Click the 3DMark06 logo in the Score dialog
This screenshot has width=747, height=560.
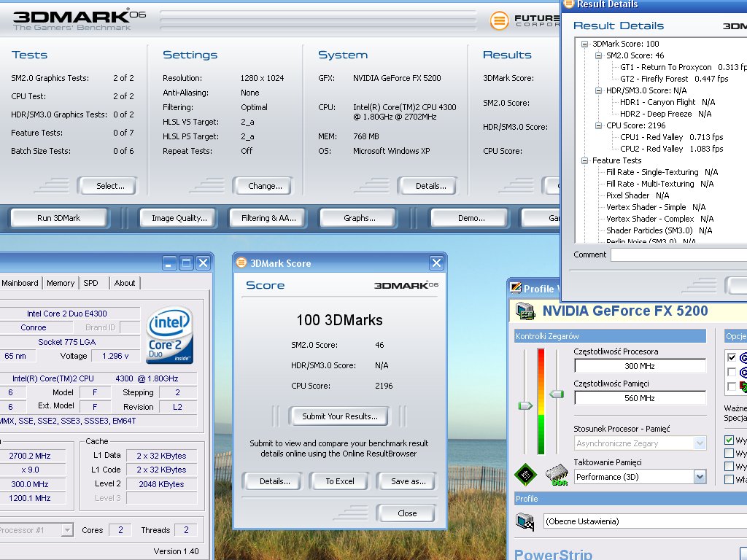[x=406, y=285]
